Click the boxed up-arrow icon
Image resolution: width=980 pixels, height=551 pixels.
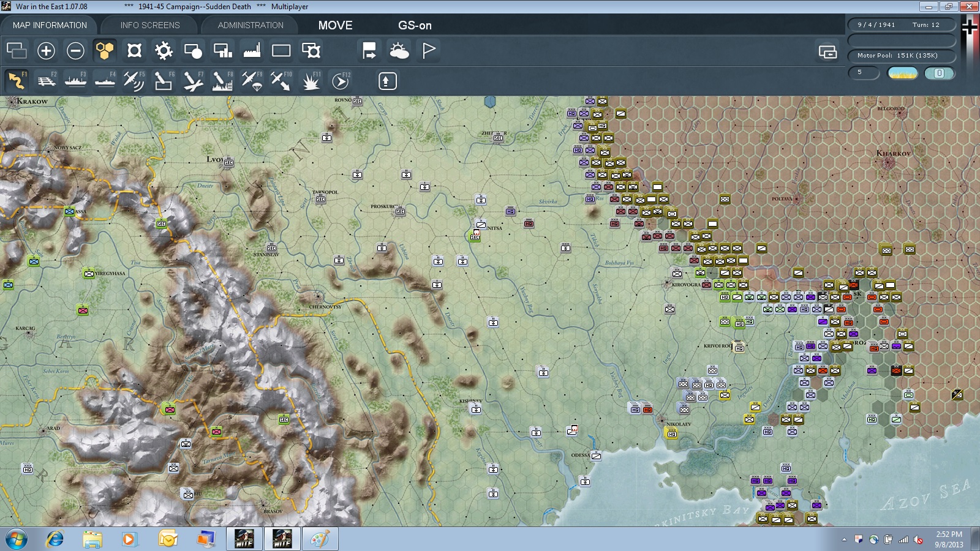[x=387, y=81]
